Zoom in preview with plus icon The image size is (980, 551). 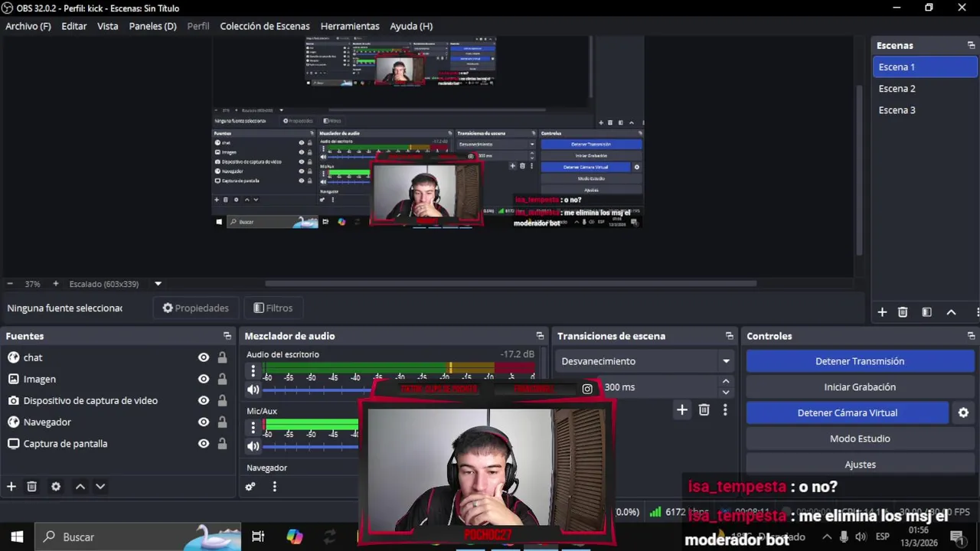(x=55, y=284)
